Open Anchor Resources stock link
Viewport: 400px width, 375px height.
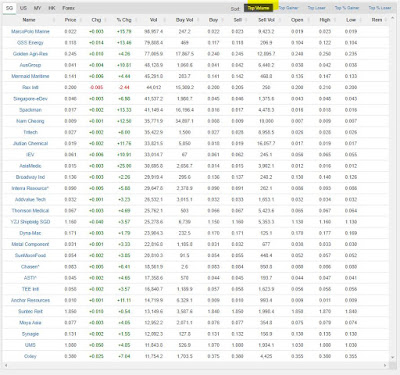[30, 300]
